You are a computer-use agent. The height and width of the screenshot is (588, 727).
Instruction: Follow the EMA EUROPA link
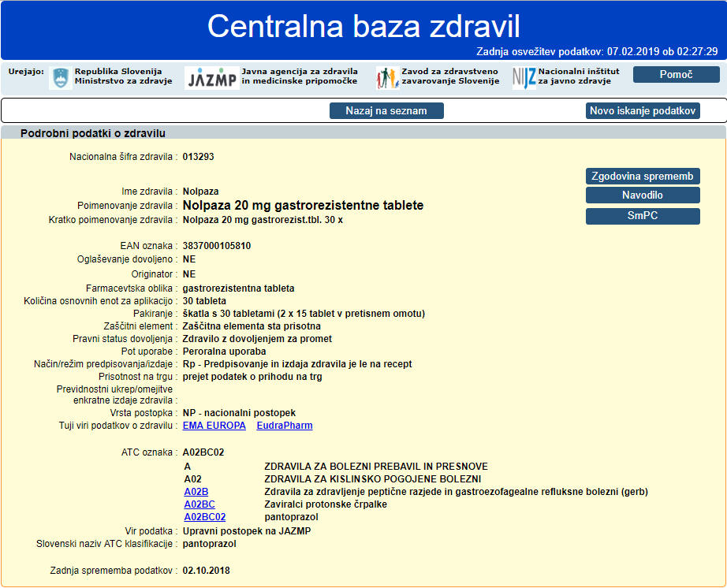point(214,426)
